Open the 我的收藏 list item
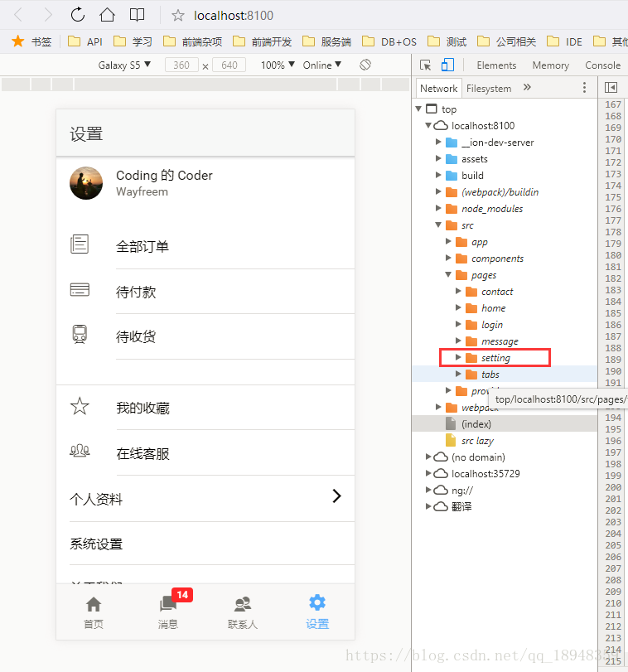The image size is (628, 672). coord(205,407)
